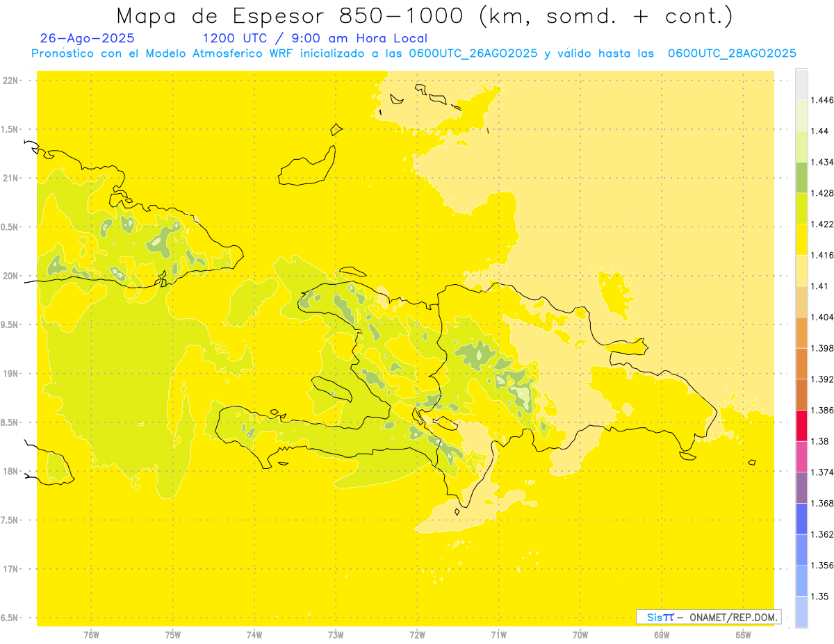Select the date label '26-Ago-2025'
Image resolution: width=834 pixels, height=644 pixels.
(x=88, y=38)
